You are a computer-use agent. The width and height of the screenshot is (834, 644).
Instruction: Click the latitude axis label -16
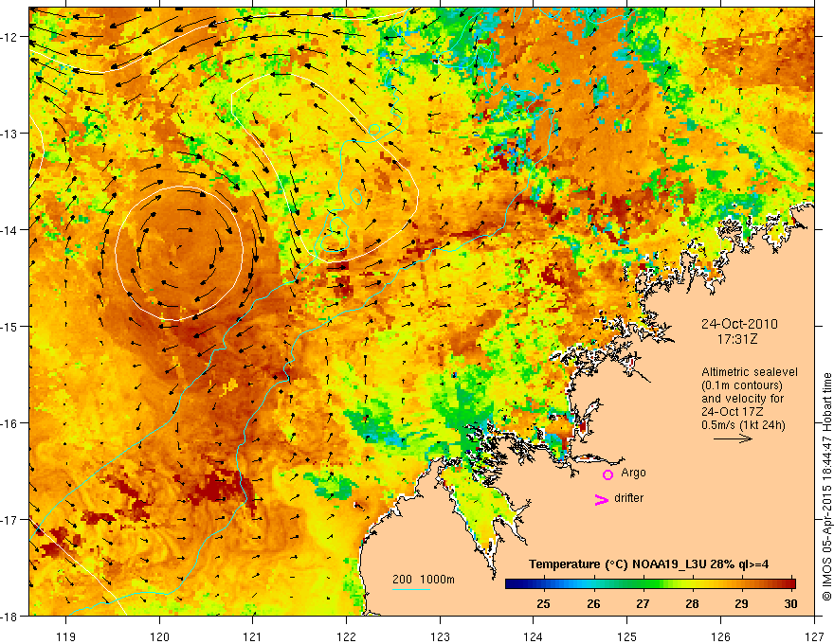tap(9, 423)
